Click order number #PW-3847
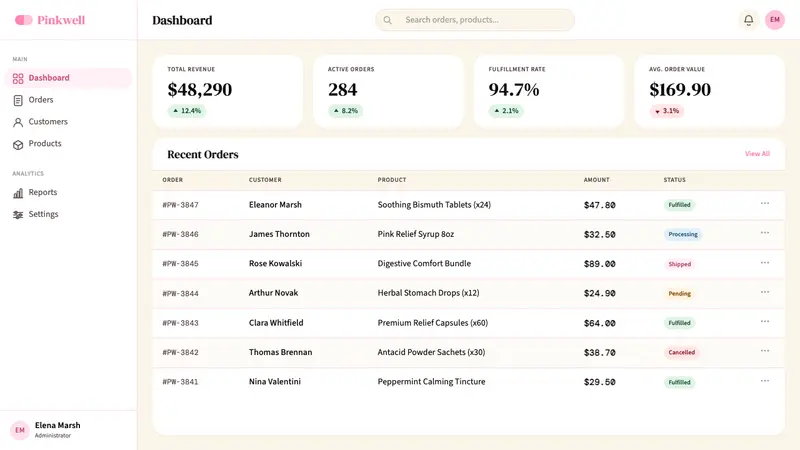This screenshot has width=800, height=450. (x=180, y=205)
